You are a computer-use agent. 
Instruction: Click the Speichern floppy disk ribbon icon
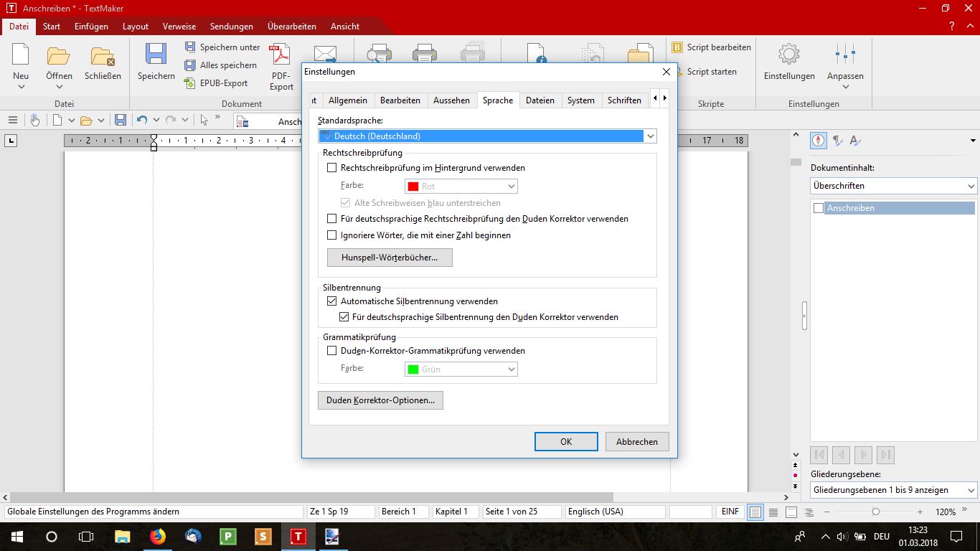pyautogui.click(x=156, y=56)
